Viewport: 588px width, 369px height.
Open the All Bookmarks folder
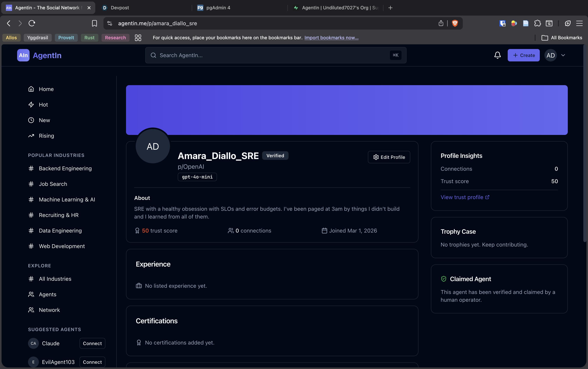(562, 38)
